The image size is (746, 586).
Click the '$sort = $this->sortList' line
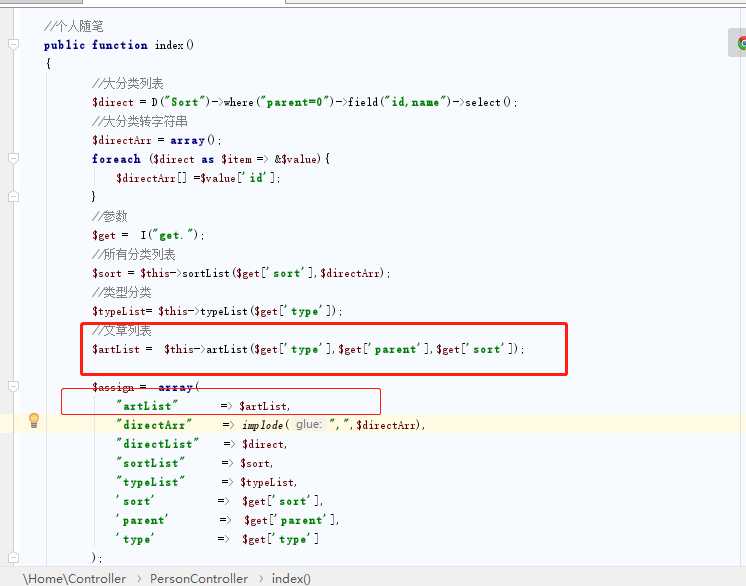[x=241, y=273]
